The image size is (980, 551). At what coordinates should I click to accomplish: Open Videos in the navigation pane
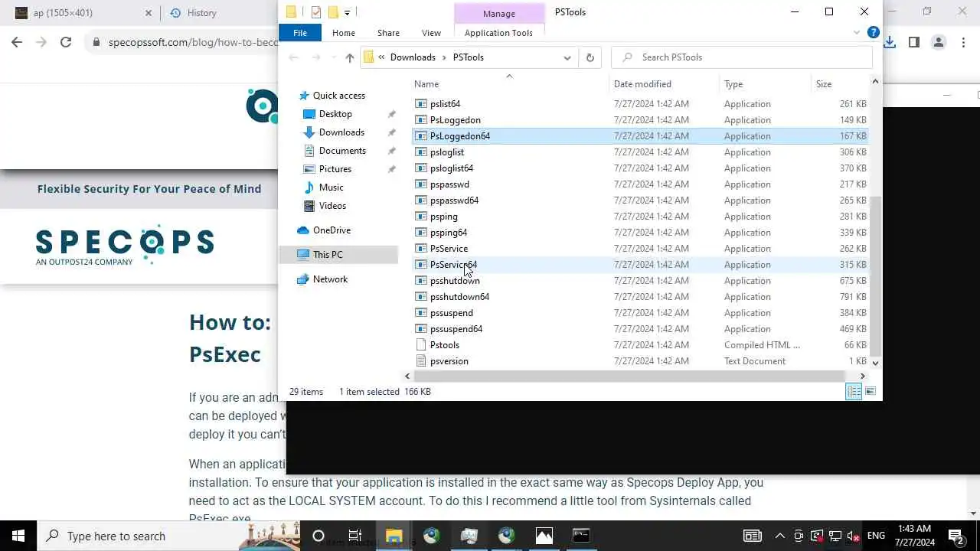[x=332, y=206]
